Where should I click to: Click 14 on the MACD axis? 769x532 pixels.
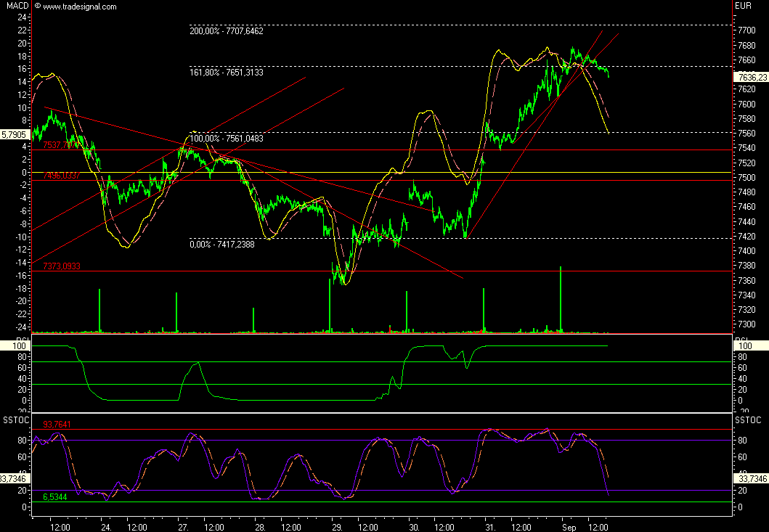point(22,82)
